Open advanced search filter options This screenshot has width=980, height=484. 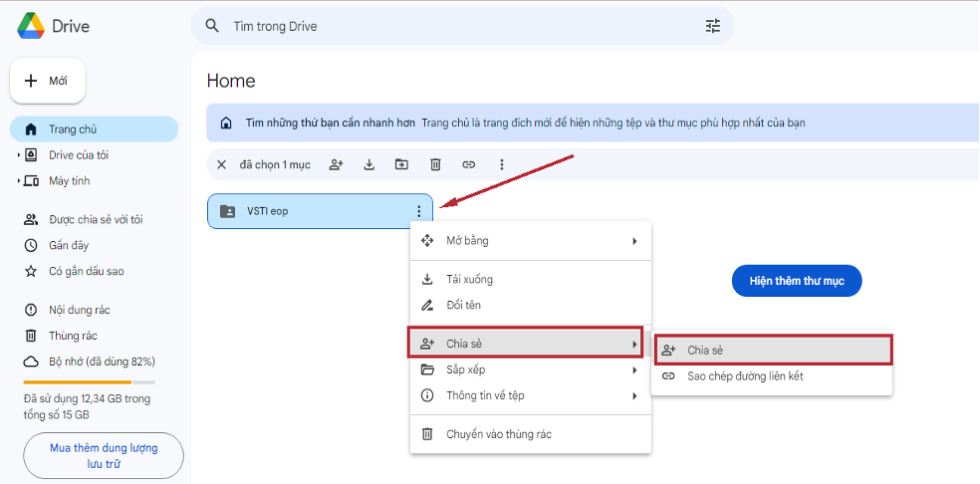pos(712,26)
